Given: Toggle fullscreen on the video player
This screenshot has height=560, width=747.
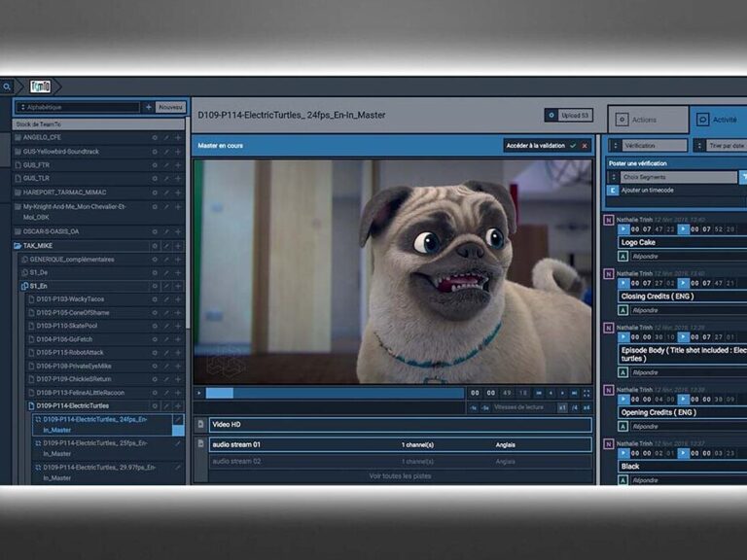Looking at the screenshot, I should point(587,394).
